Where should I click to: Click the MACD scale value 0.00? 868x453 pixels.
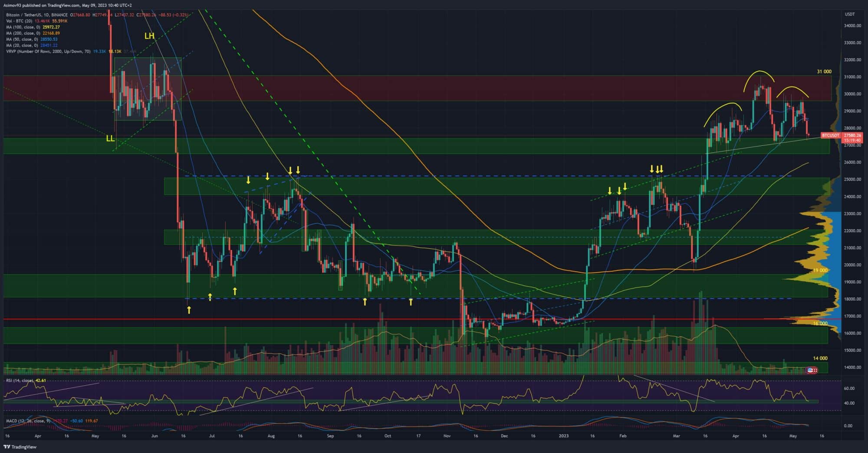click(x=848, y=426)
